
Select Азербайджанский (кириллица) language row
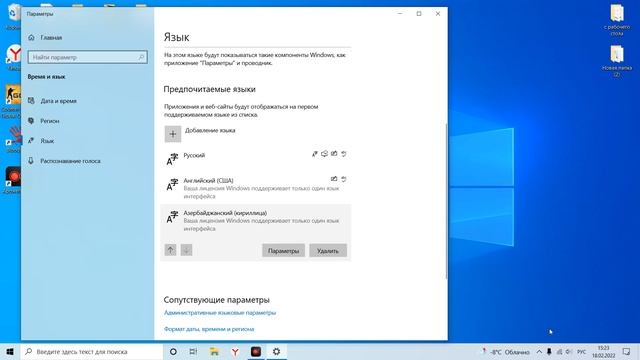click(256, 221)
